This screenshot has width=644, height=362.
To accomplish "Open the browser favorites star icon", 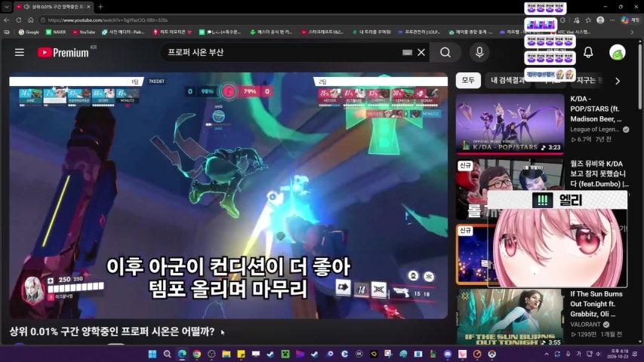I will 588,20.
